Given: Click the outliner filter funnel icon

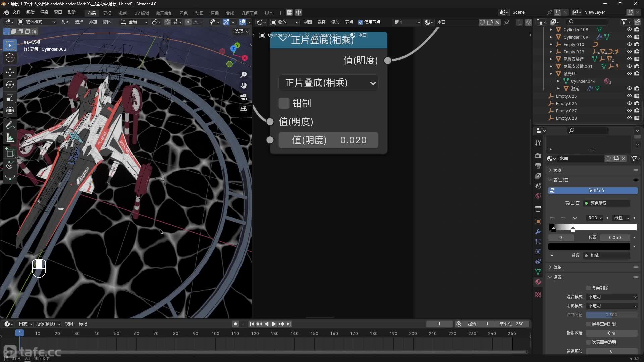Looking at the screenshot, I should coord(624,22).
